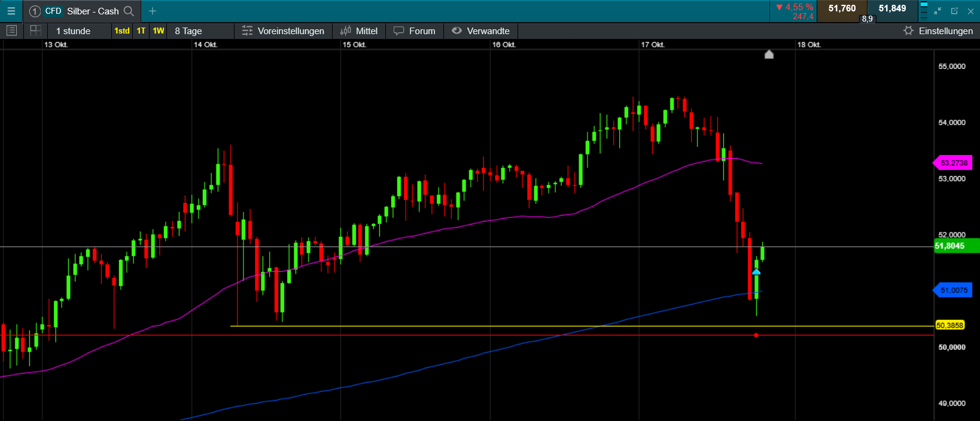Toggle the 1W timeframe shortcut
980x421 pixels.
(x=159, y=31)
